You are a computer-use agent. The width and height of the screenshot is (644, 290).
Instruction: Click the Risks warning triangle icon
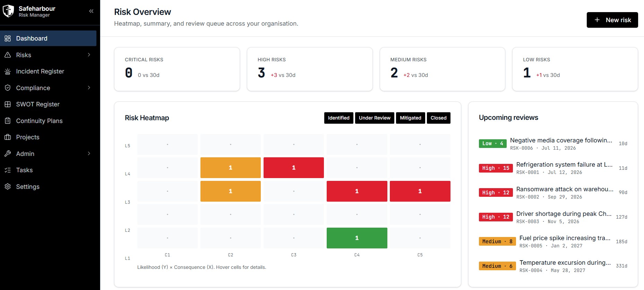coord(8,55)
